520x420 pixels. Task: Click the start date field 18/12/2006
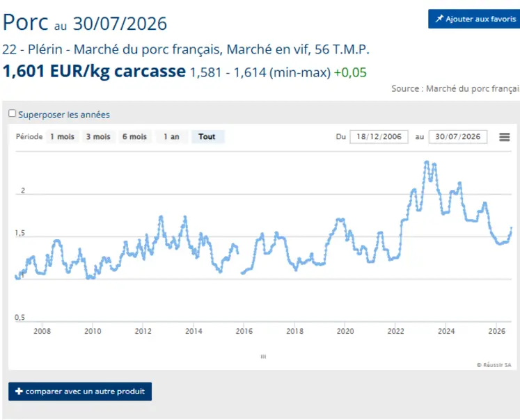379,137
